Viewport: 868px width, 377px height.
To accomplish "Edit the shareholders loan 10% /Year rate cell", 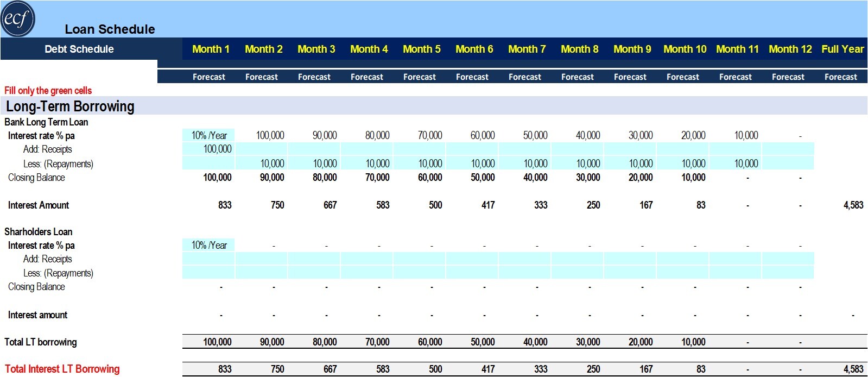I will (x=208, y=245).
